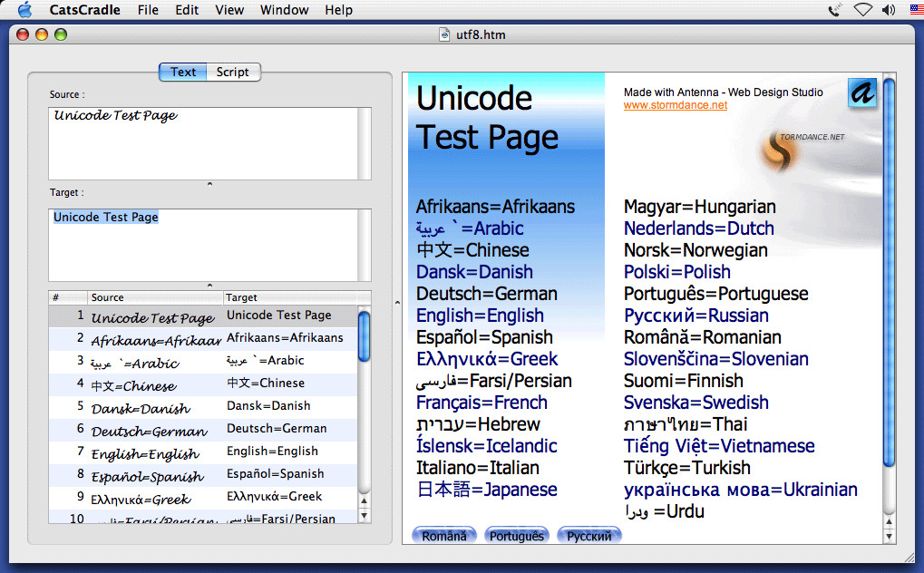Click the Русский button
924x573 pixels.
point(589,536)
